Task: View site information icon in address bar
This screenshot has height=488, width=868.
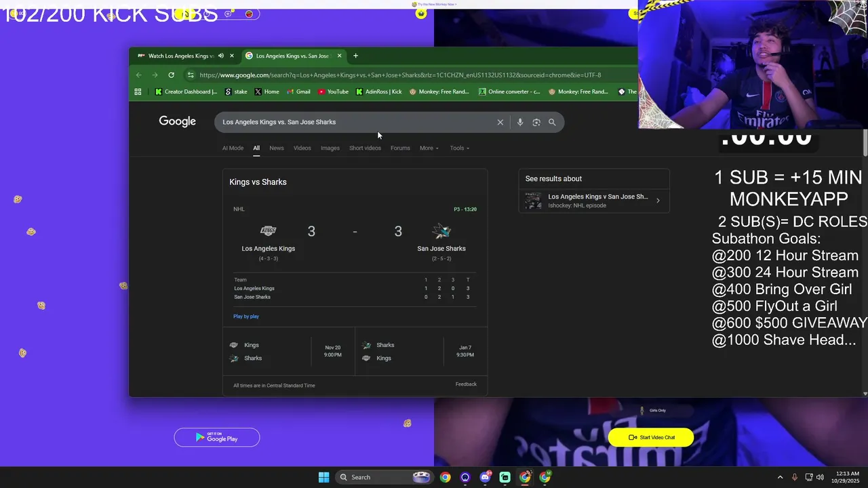Action: click(191, 75)
